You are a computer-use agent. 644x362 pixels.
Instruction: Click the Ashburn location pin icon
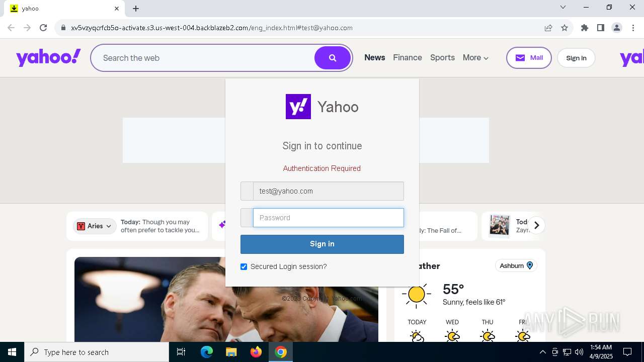[x=530, y=265]
